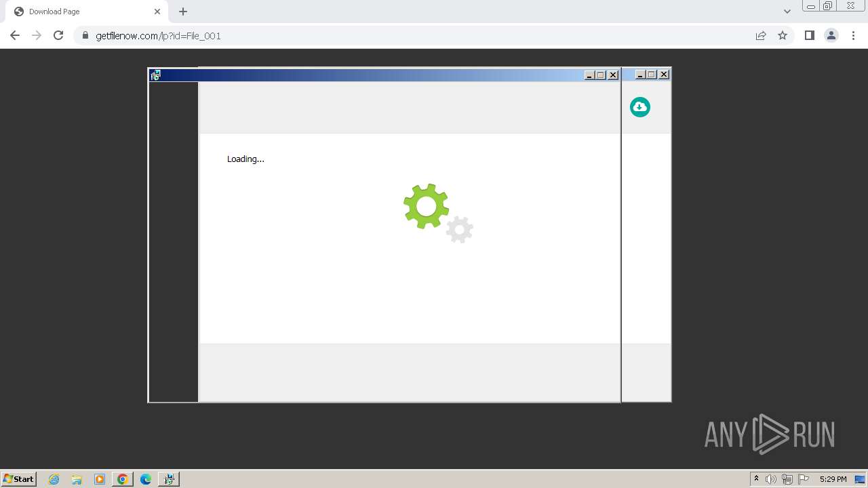Close the rear installer window

pyautogui.click(x=664, y=75)
